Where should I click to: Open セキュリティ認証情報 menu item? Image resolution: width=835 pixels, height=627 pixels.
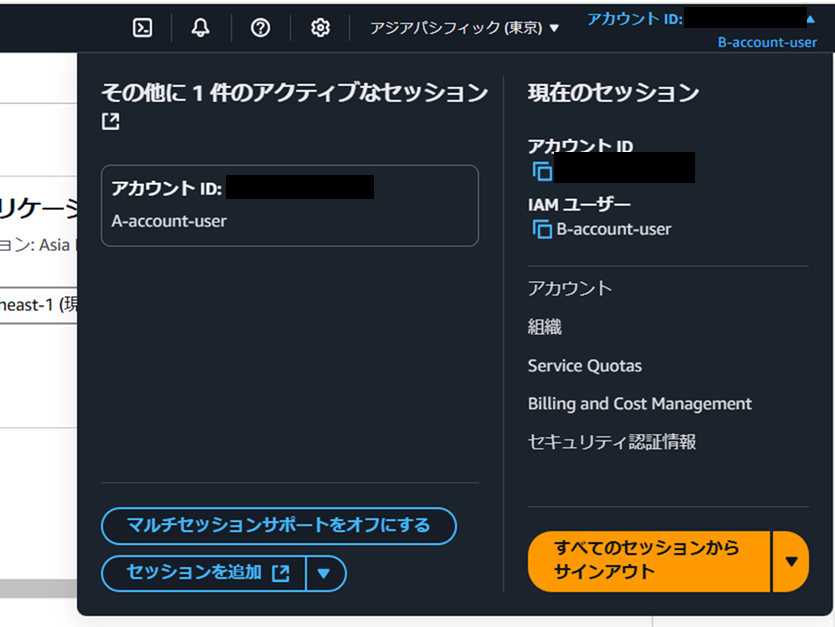tap(611, 442)
